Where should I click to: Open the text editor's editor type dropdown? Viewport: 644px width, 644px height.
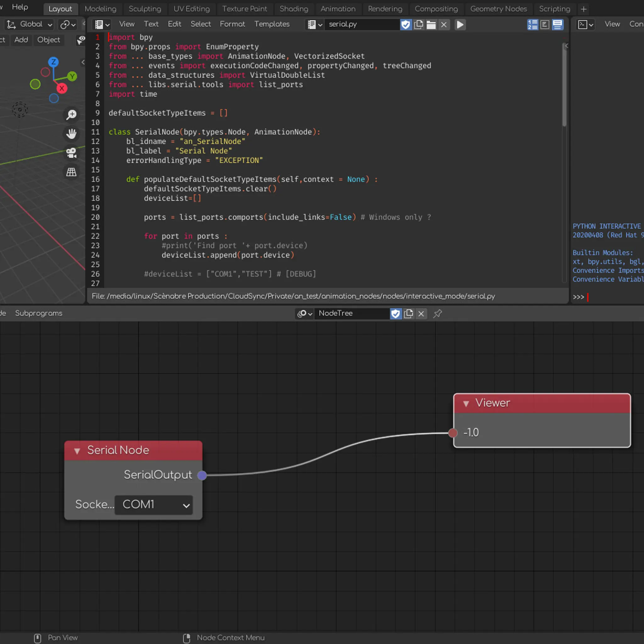(x=102, y=24)
